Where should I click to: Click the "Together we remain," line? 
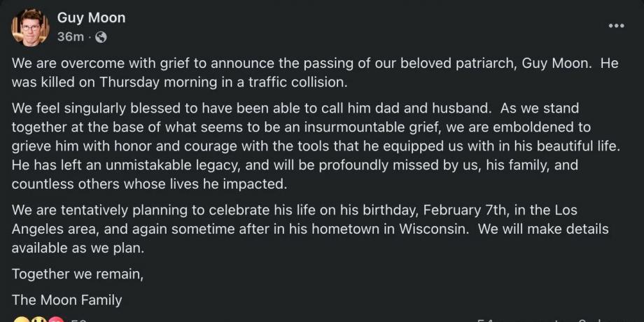[77, 274]
